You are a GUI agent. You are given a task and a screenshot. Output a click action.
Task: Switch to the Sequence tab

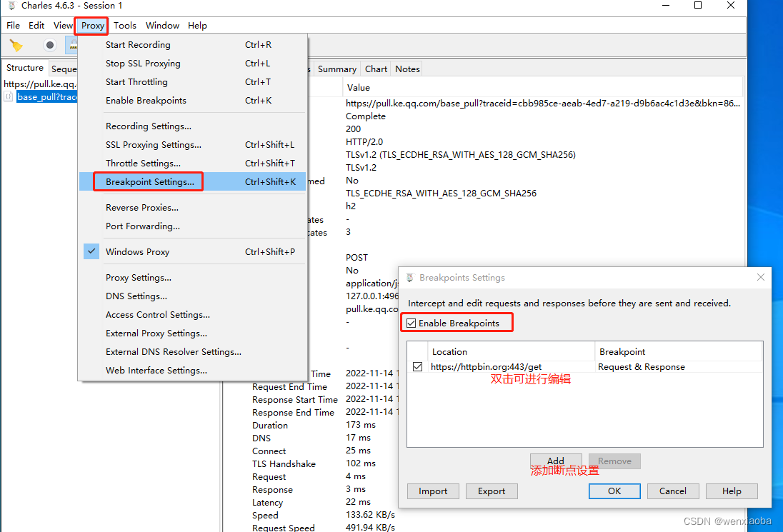click(x=64, y=69)
